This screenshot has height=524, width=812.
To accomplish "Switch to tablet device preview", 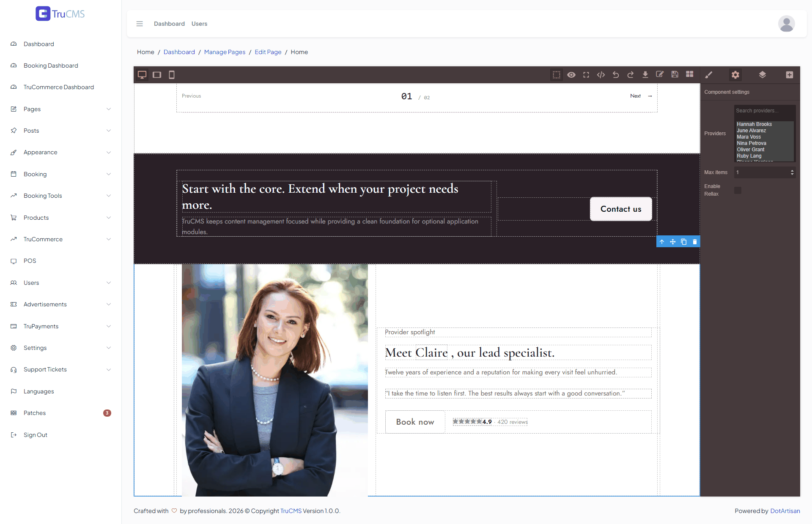I will click(x=157, y=75).
